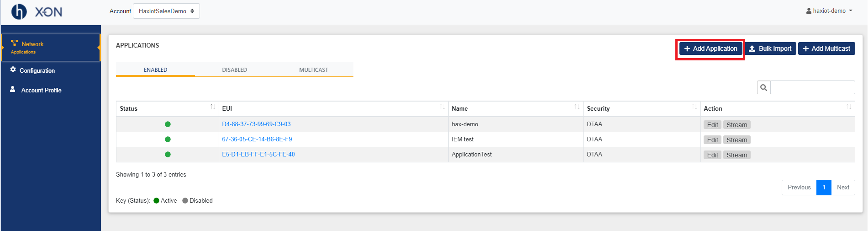
Task: Open EUI link D4-88-37-73-99-69-C9-03
Action: click(256, 124)
